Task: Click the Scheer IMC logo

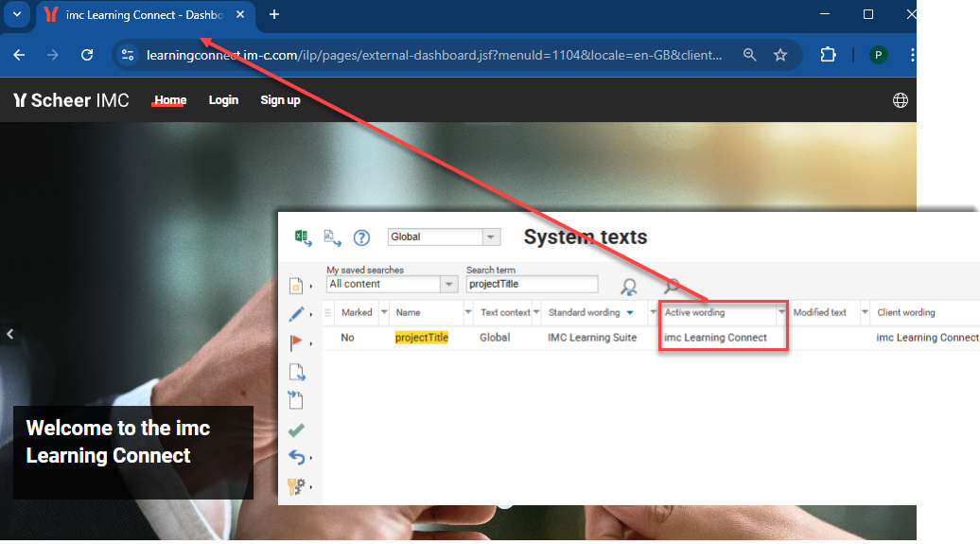Action: [x=71, y=100]
